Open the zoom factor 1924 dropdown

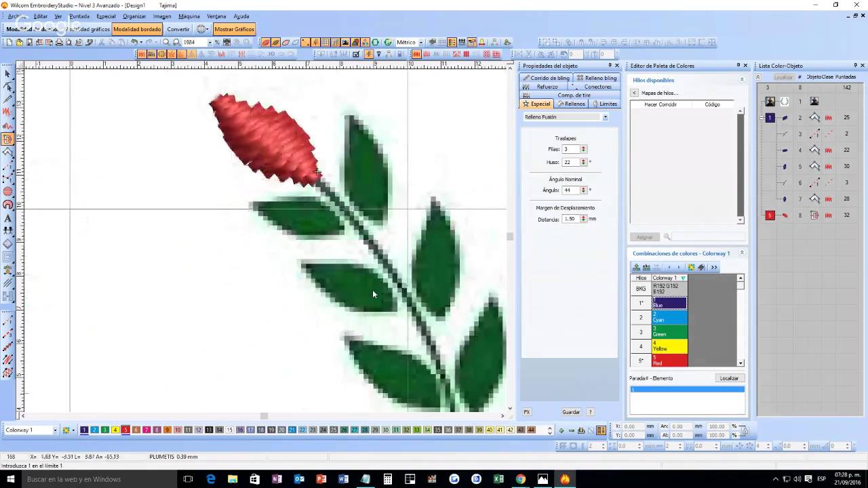tap(209, 42)
